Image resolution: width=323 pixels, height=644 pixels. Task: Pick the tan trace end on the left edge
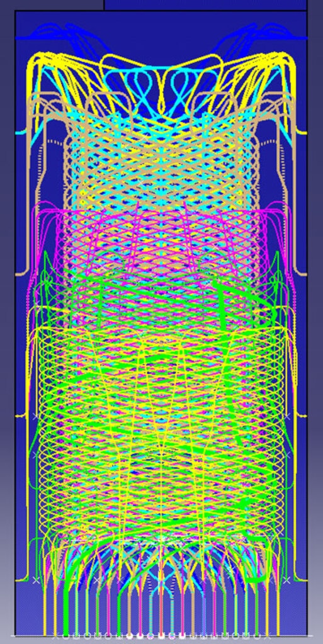pyautogui.click(x=18, y=274)
